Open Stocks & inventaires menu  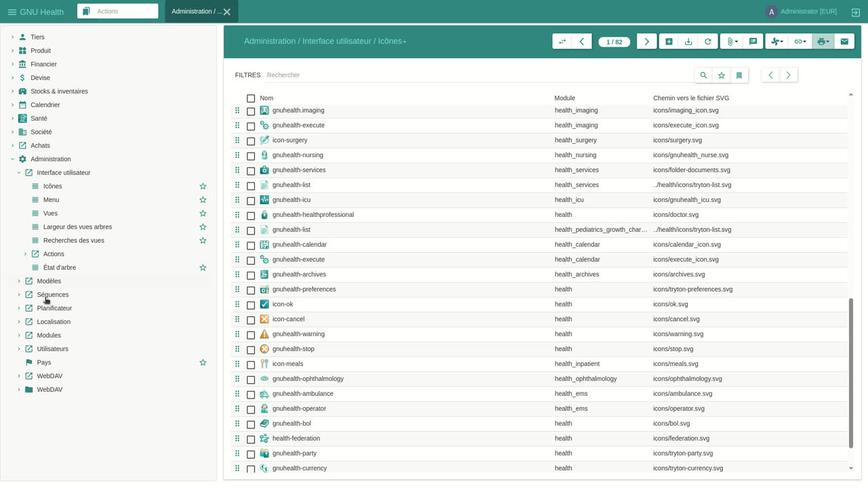[x=59, y=91]
